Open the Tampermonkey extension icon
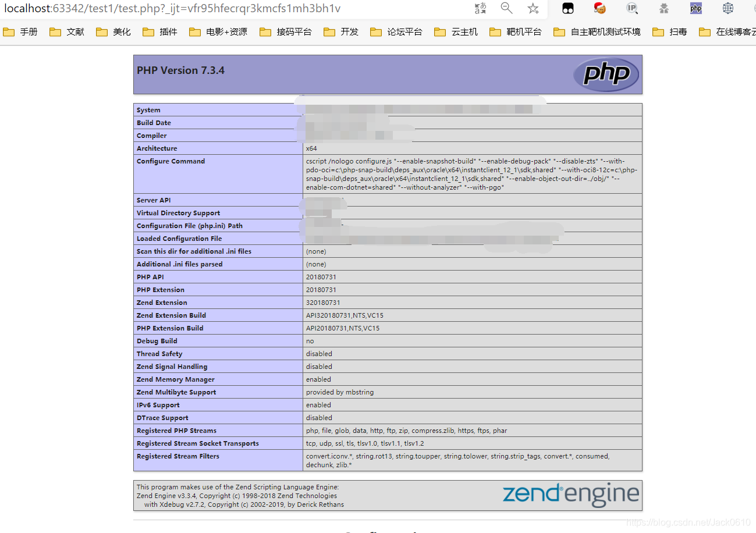756x533 pixels. click(x=567, y=8)
